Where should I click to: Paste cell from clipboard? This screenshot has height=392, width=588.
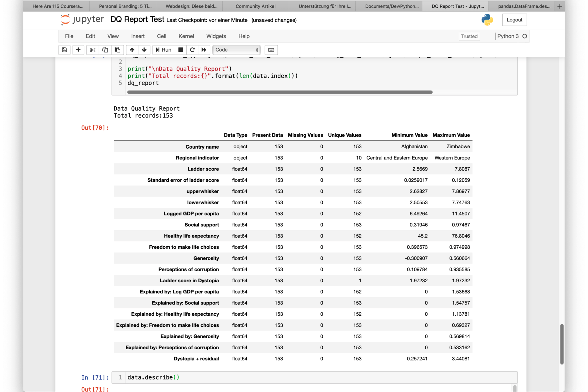coord(117,50)
